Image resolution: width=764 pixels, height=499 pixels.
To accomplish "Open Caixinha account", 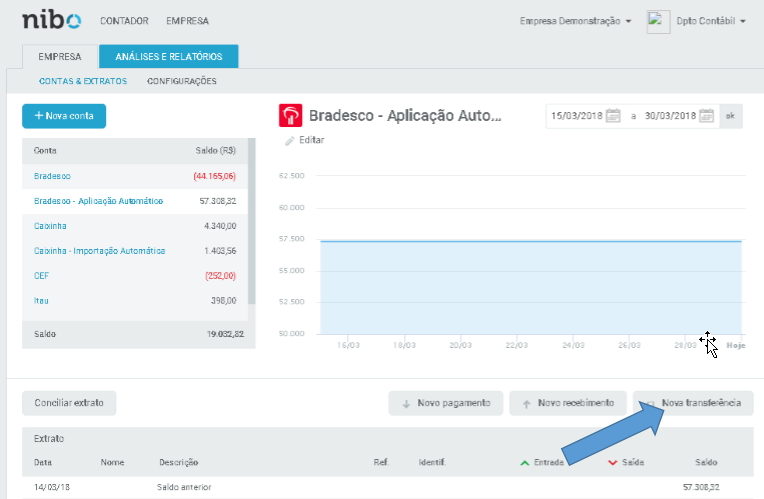I will pos(50,226).
